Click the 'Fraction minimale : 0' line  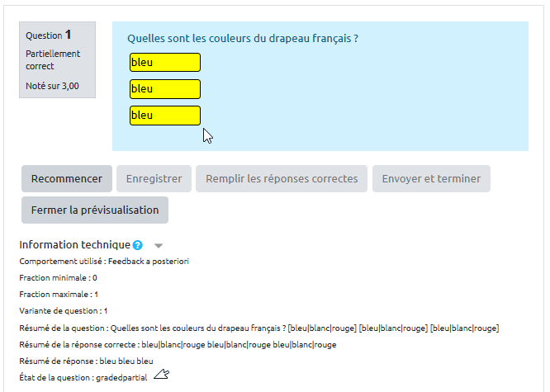coord(58,278)
